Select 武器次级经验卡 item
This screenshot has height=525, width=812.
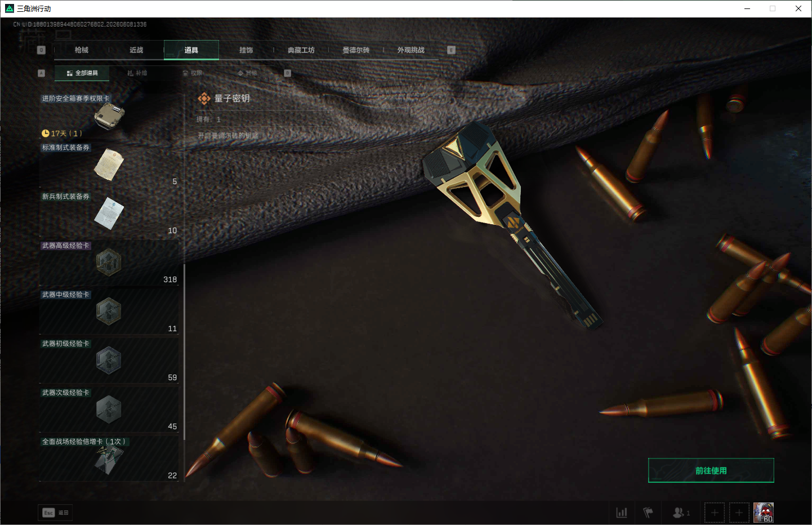[109, 410]
